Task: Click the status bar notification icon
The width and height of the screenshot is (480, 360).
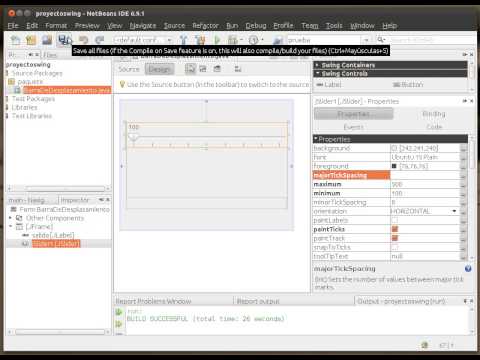Action: coord(425,345)
